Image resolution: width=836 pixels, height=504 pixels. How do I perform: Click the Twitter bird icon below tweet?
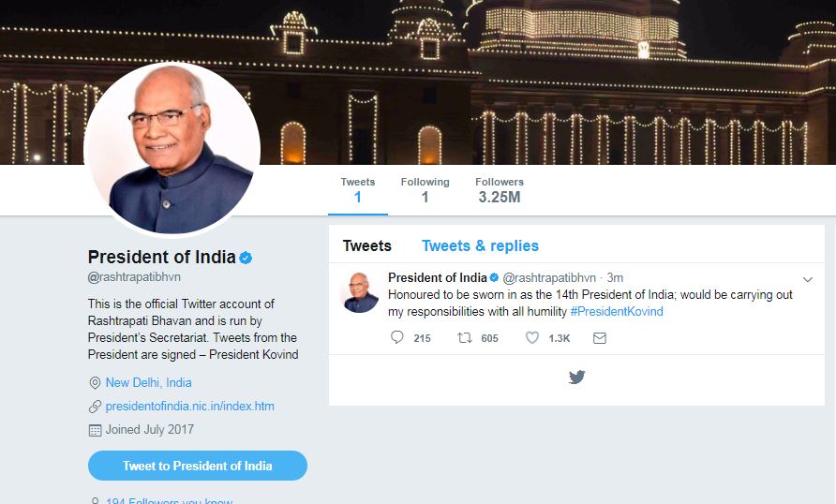click(x=576, y=378)
